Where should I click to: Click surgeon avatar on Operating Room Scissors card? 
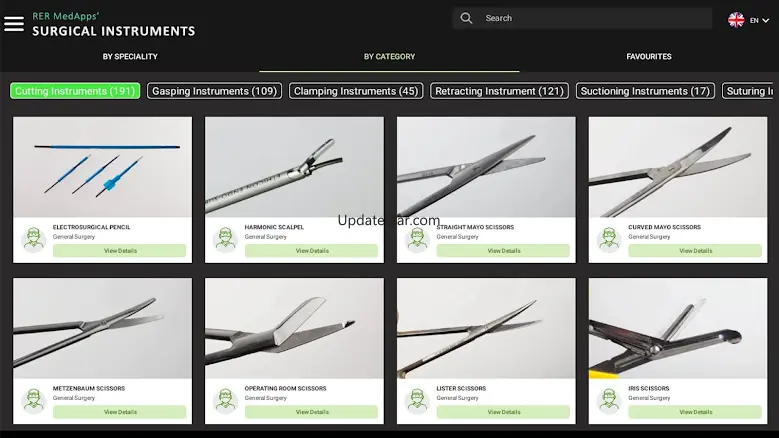(226, 401)
